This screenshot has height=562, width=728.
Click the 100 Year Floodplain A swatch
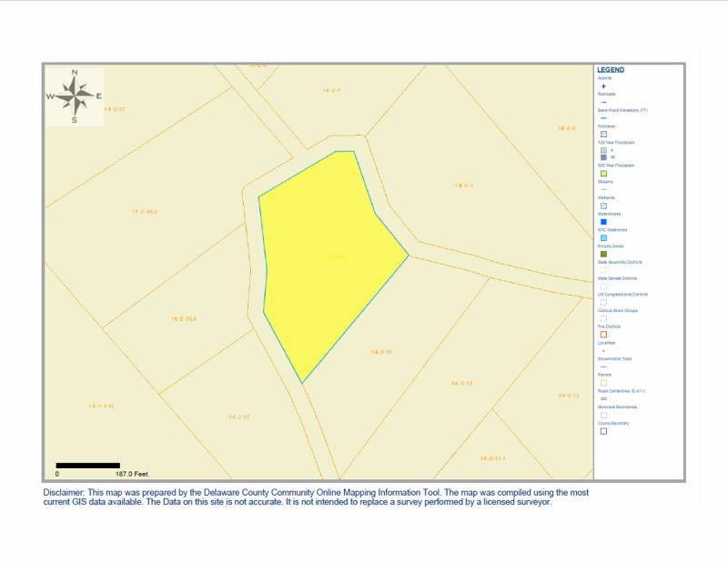click(x=603, y=150)
